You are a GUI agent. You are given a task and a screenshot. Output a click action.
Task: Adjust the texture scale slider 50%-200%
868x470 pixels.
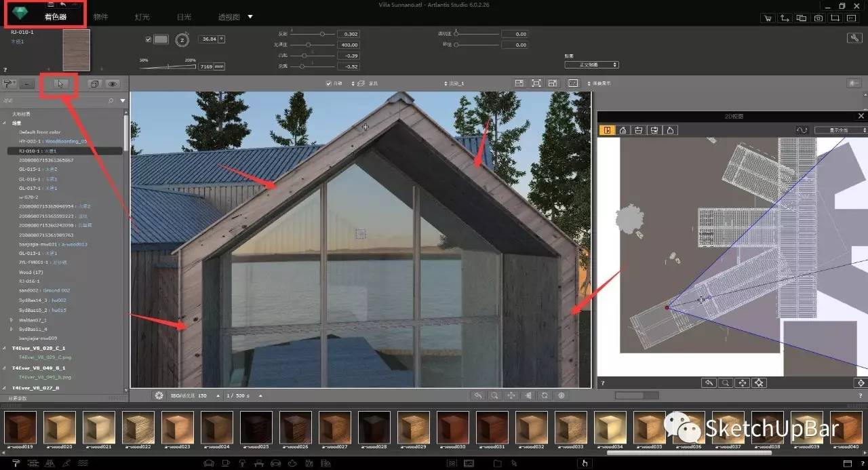click(168, 66)
